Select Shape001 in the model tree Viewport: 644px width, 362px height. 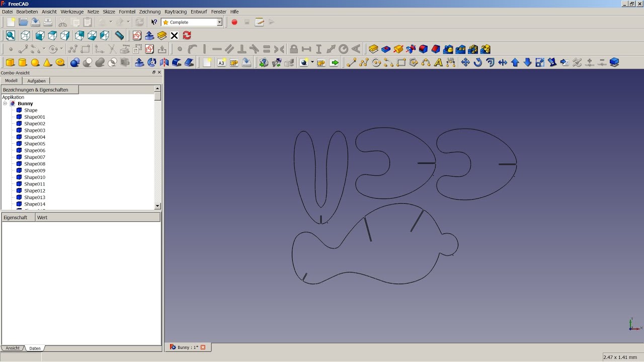(x=35, y=117)
